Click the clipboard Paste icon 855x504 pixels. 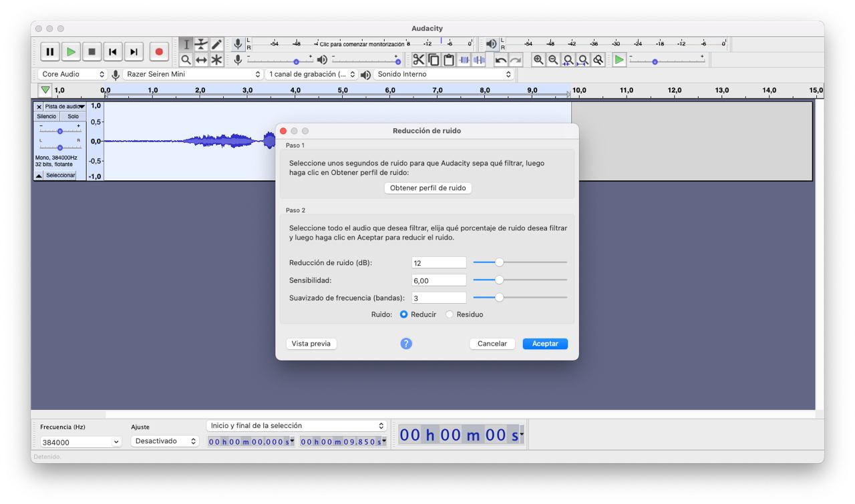449,59
